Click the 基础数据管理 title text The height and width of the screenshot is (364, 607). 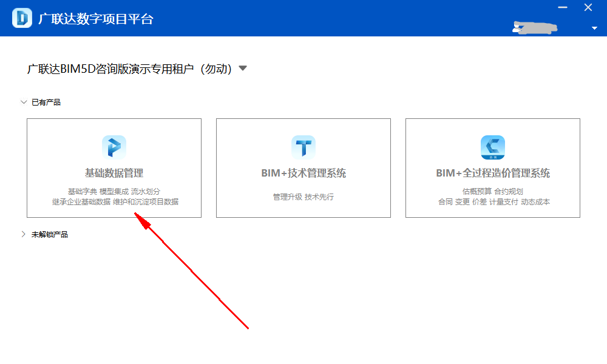[114, 173]
